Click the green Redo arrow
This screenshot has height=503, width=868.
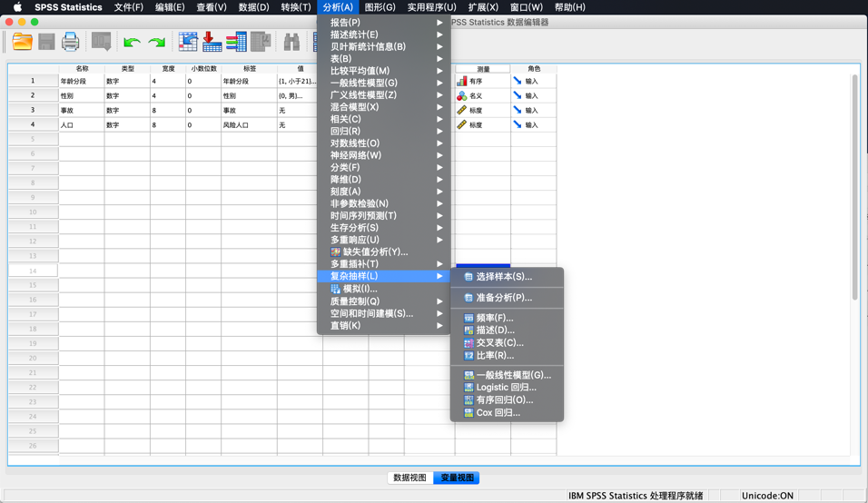157,43
